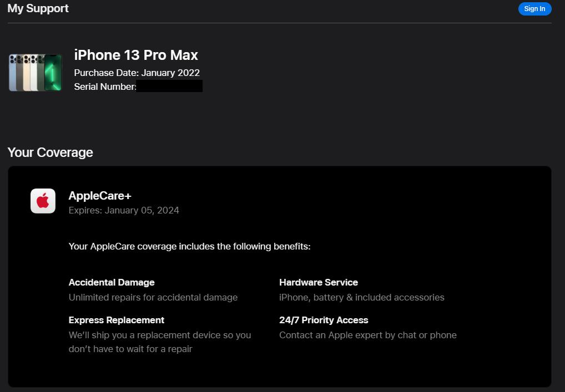Click the blacked-out serial number field
Viewport: 565px width, 392px height.
(169, 86)
